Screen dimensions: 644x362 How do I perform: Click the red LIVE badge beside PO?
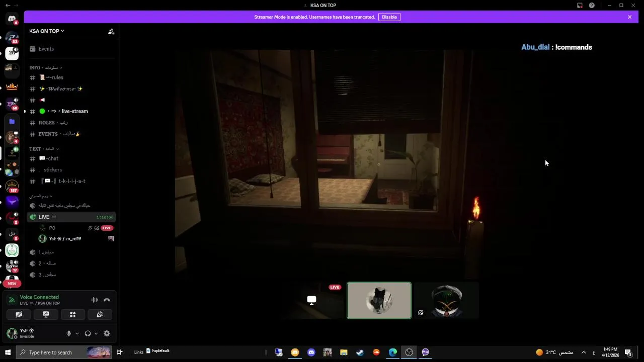[x=107, y=228]
